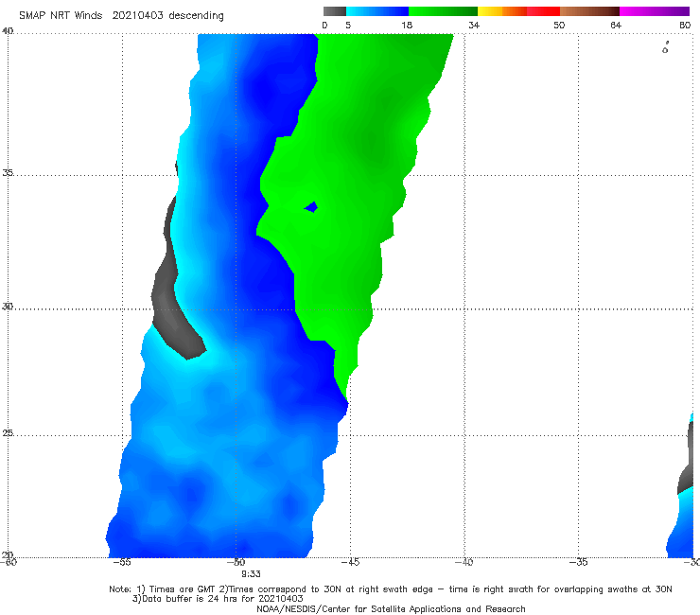Click latitude label '35' on the left axis
The height and width of the screenshot is (615, 700).
click(x=8, y=172)
